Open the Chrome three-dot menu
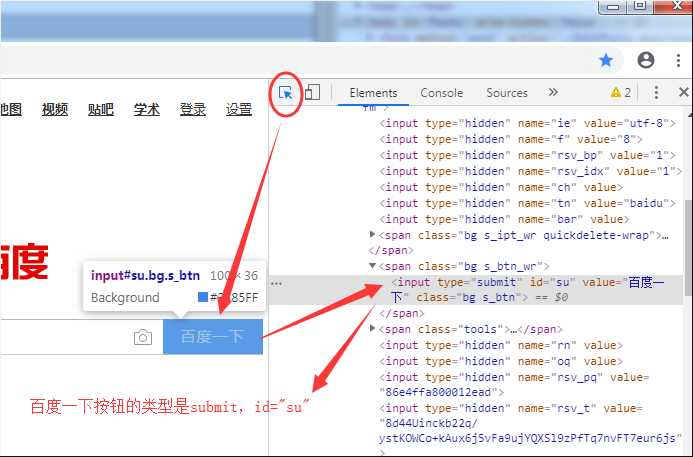The image size is (693, 457). pyautogui.click(x=678, y=60)
